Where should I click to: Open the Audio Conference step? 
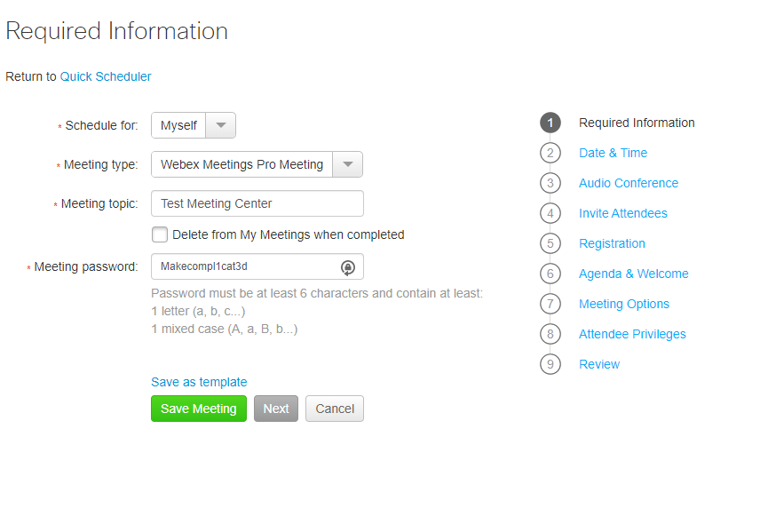pyautogui.click(x=629, y=183)
